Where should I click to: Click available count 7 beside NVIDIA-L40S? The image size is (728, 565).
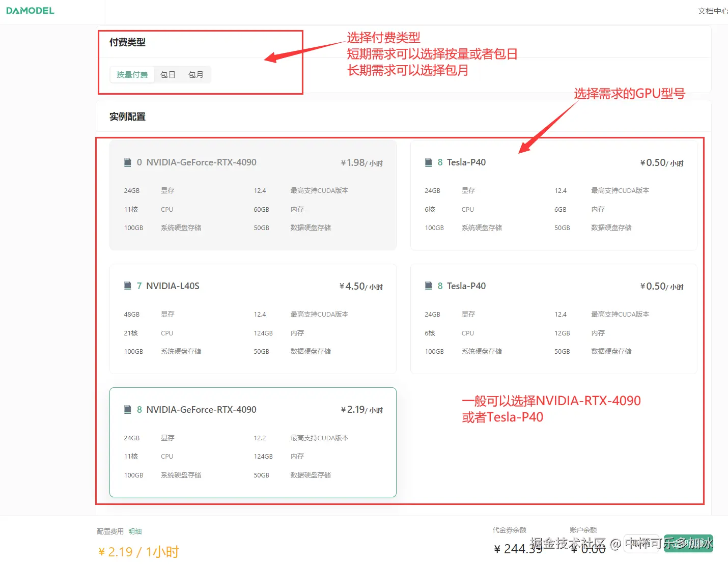tap(139, 286)
